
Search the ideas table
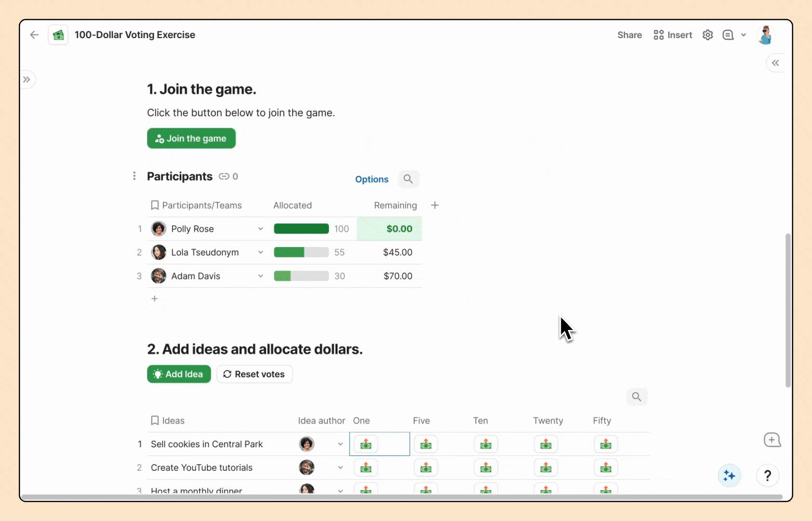(636, 397)
